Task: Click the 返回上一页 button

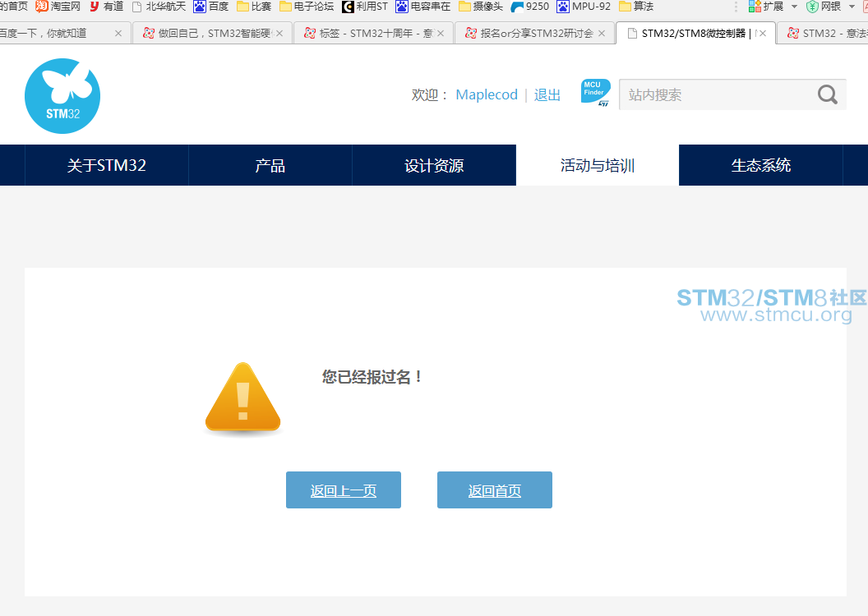Action: tap(344, 490)
